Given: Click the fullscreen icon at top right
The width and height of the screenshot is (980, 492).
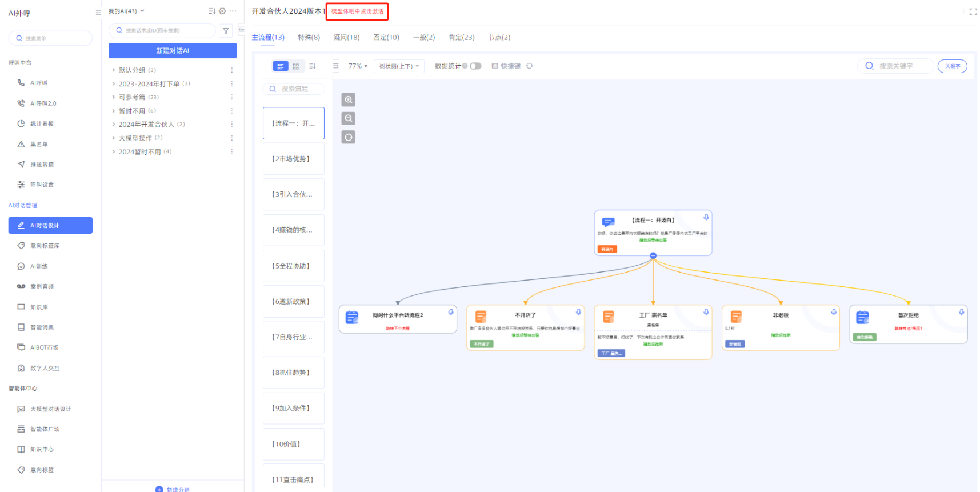Looking at the screenshot, I should (973, 11).
